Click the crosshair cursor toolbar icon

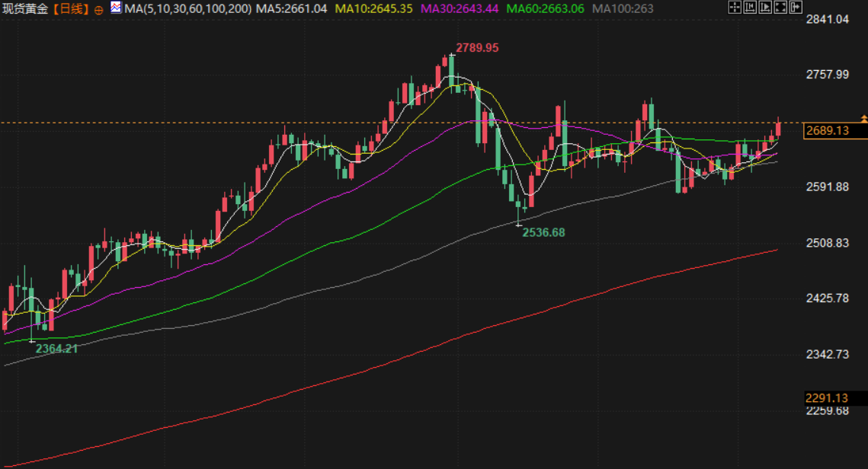click(x=734, y=7)
